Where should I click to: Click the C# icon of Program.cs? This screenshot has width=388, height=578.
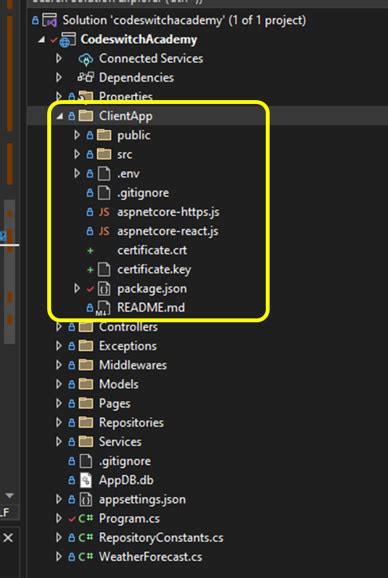[85, 519]
